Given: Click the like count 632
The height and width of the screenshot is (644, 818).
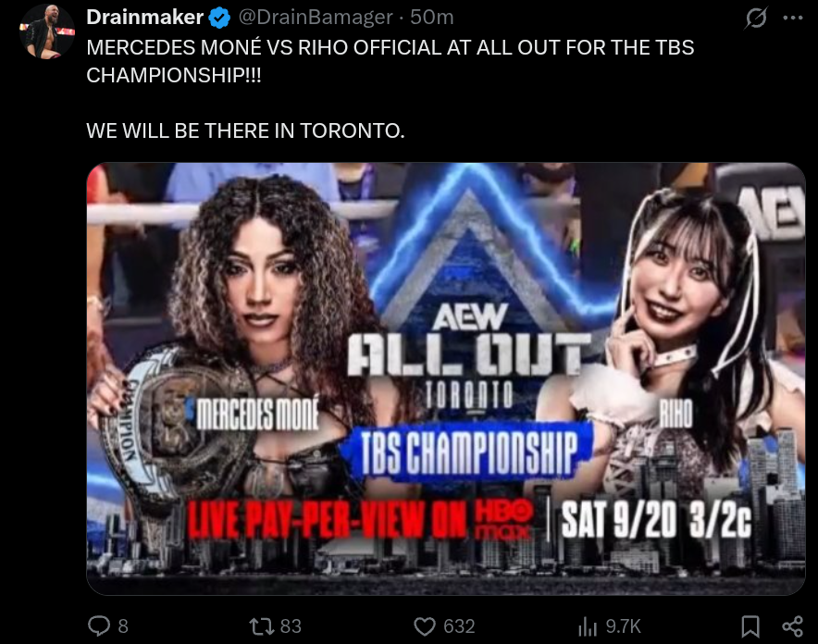Looking at the screenshot, I should coord(459,626).
